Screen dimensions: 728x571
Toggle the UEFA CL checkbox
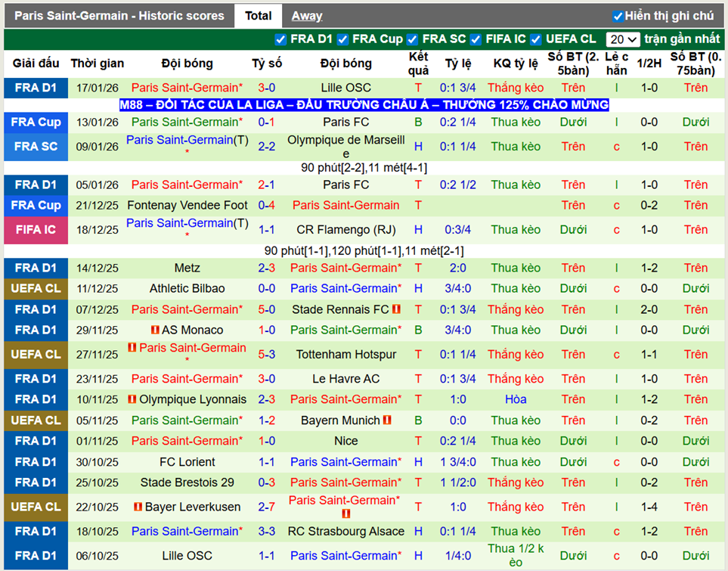535,39
